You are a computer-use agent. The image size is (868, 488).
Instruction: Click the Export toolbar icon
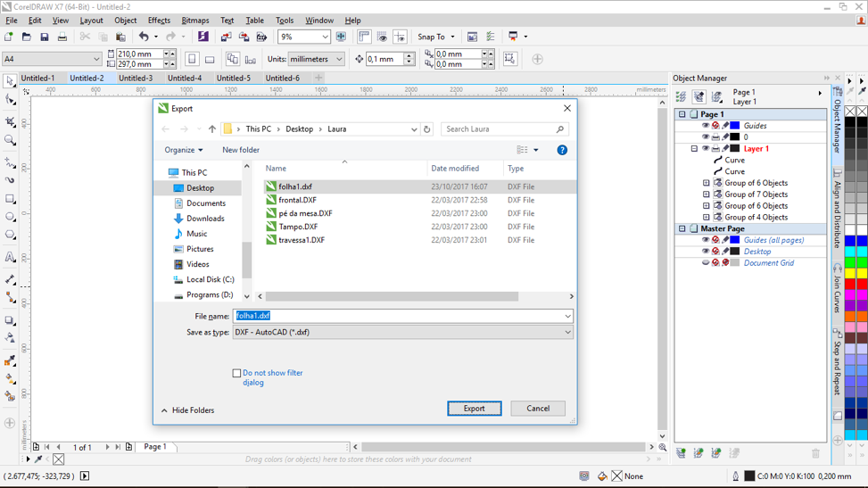(x=244, y=37)
